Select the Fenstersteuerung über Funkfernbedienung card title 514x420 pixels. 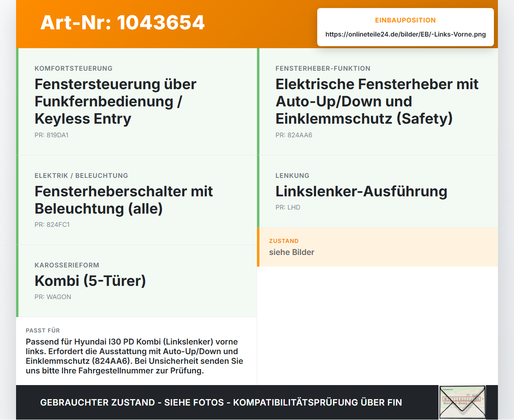click(x=116, y=102)
